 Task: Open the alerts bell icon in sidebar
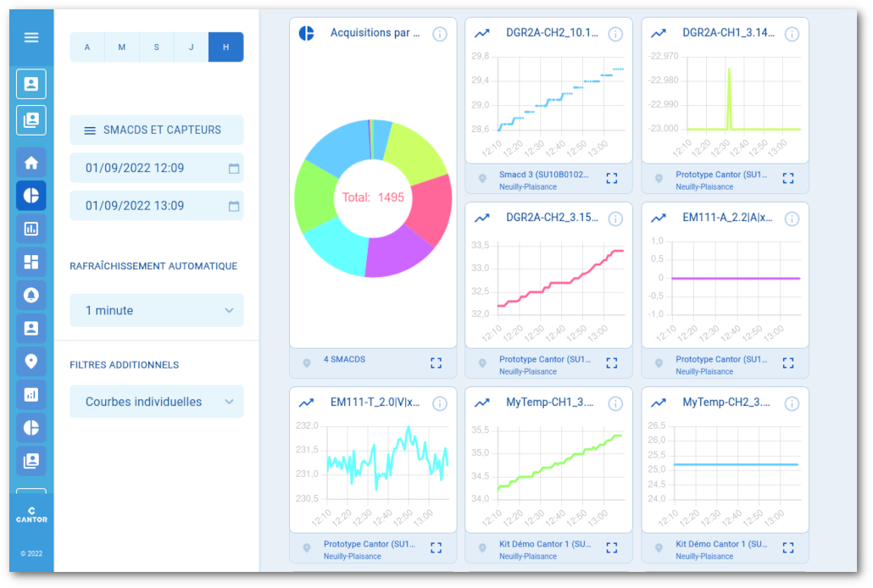[31, 296]
